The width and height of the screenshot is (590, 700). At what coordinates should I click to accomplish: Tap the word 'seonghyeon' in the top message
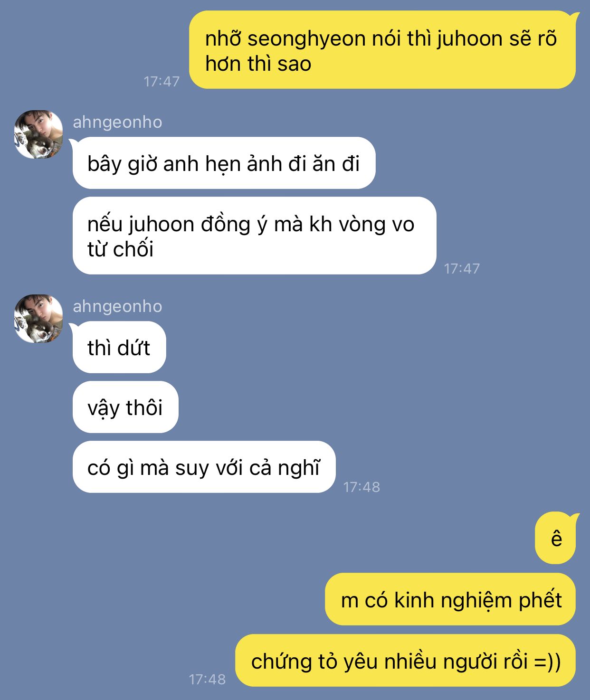307,39
